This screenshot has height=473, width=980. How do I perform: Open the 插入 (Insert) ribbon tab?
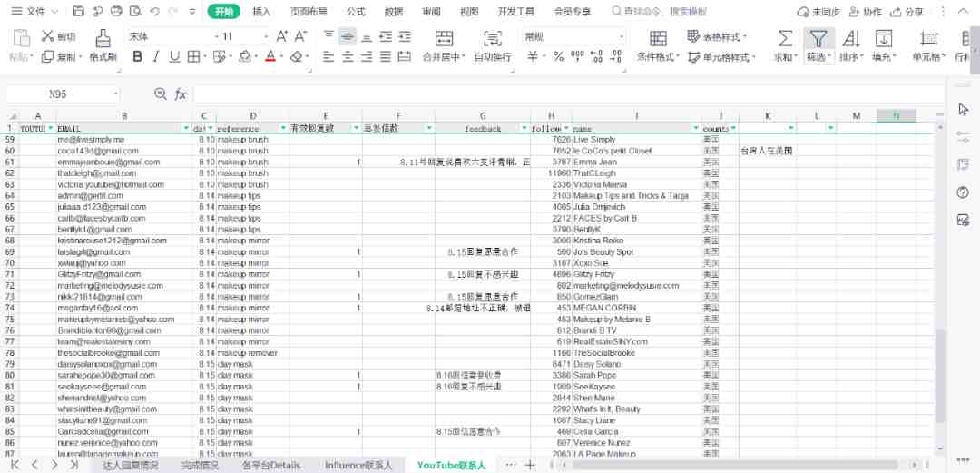[261, 12]
